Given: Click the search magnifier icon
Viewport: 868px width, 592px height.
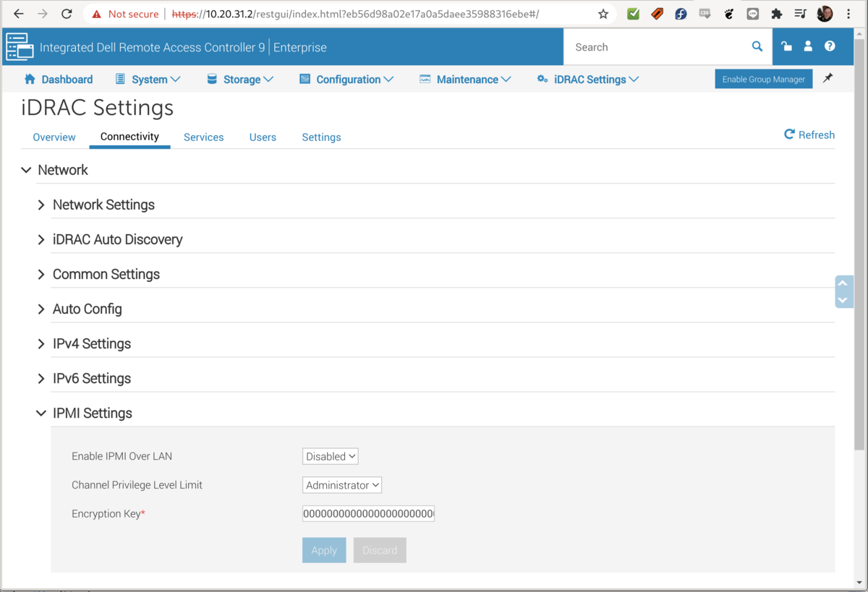Looking at the screenshot, I should (757, 47).
